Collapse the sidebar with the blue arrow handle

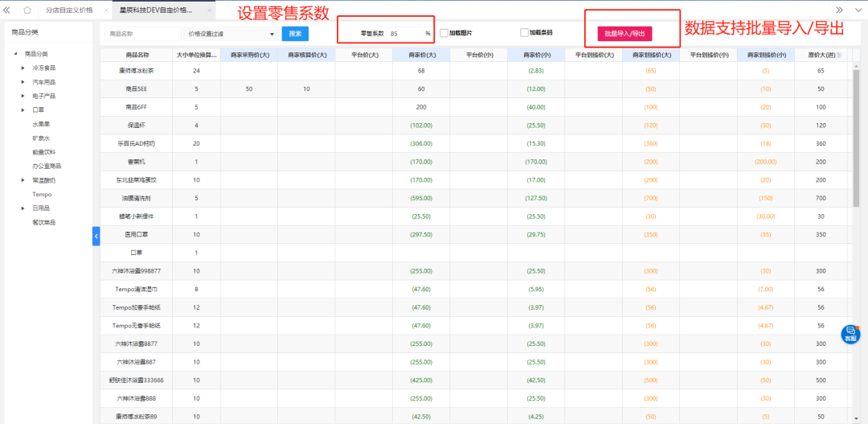(x=96, y=236)
